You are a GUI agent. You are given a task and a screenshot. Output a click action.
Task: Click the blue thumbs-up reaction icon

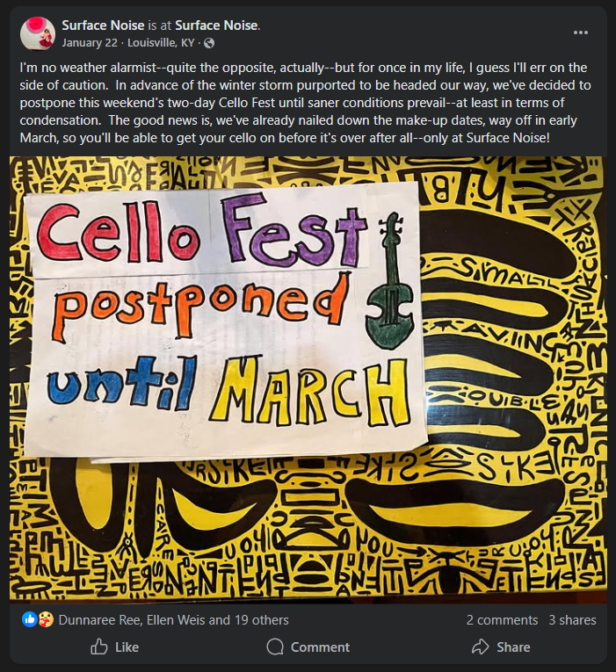29,619
